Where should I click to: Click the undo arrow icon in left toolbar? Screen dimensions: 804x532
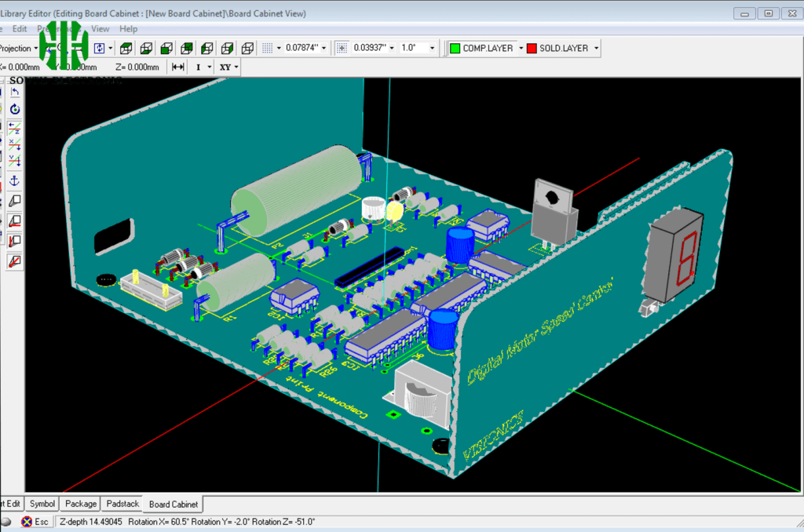(13, 90)
